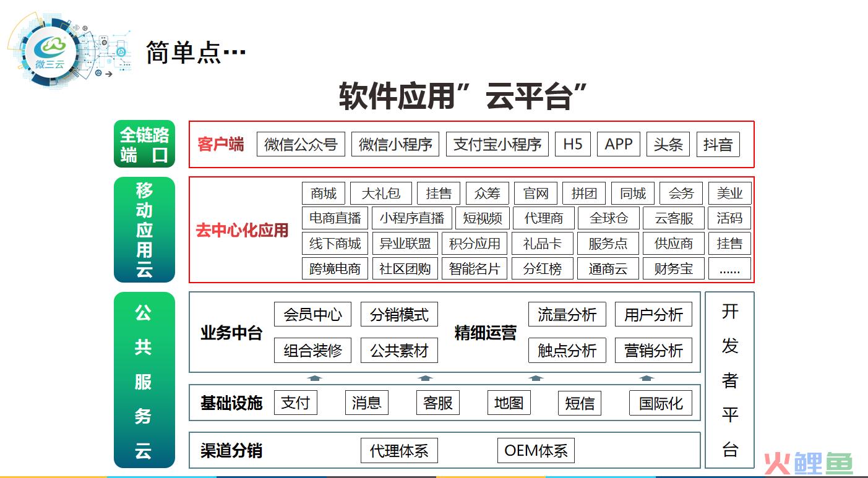Screen dimensions: 868x478
Task: Pick the 地图 infrastructure box
Action: point(509,403)
